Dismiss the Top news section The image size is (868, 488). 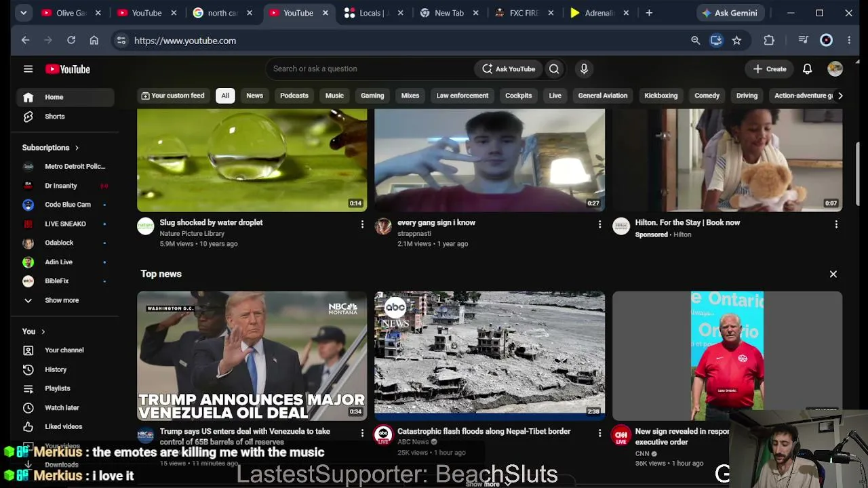point(833,274)
